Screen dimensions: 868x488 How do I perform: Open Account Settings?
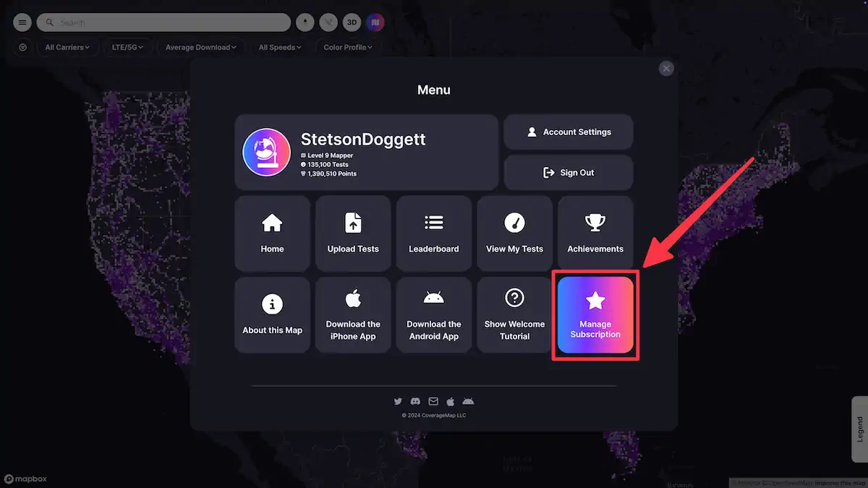pyautogui.click(x=569, y=132)
